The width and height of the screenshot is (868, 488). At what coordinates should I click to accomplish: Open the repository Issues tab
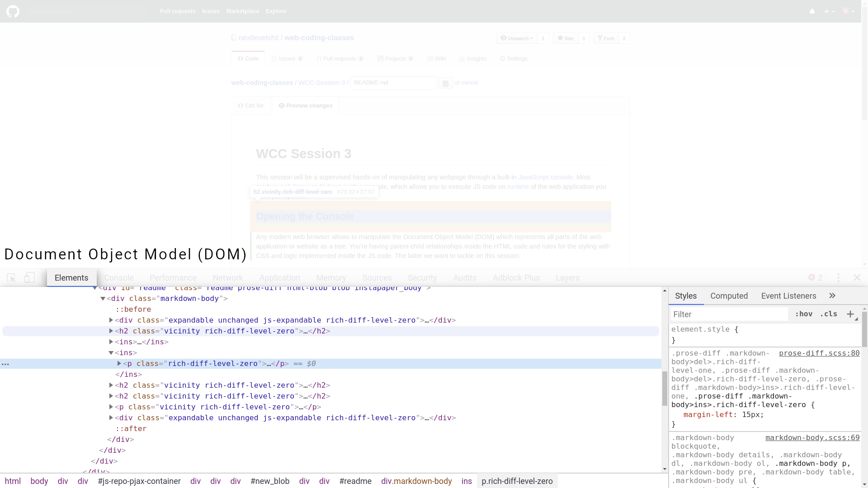287,59
